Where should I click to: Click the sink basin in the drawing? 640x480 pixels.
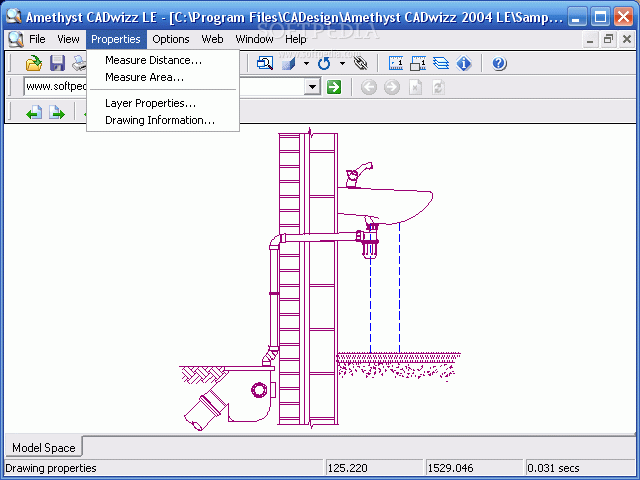point(385,206)
